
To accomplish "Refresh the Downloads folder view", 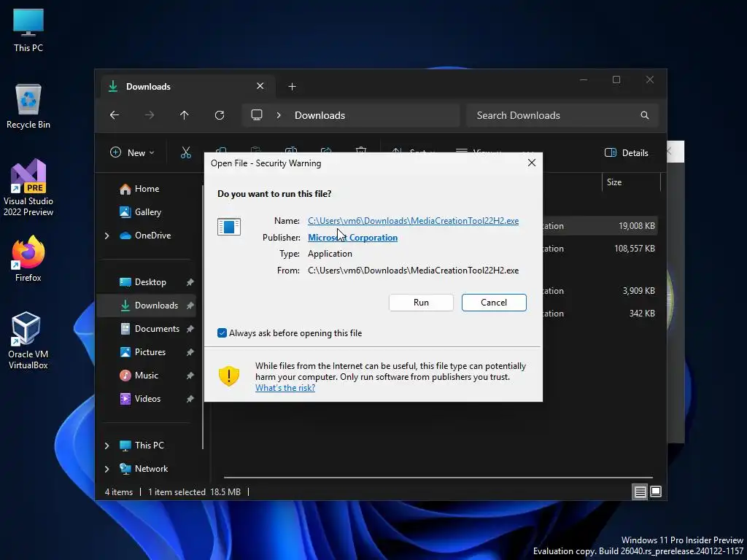I will (219, 115).
